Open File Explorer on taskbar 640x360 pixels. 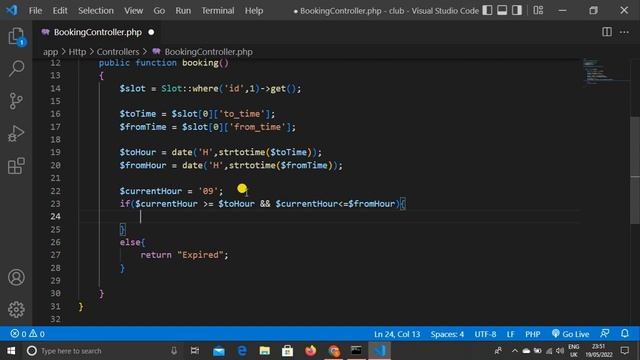264,351
